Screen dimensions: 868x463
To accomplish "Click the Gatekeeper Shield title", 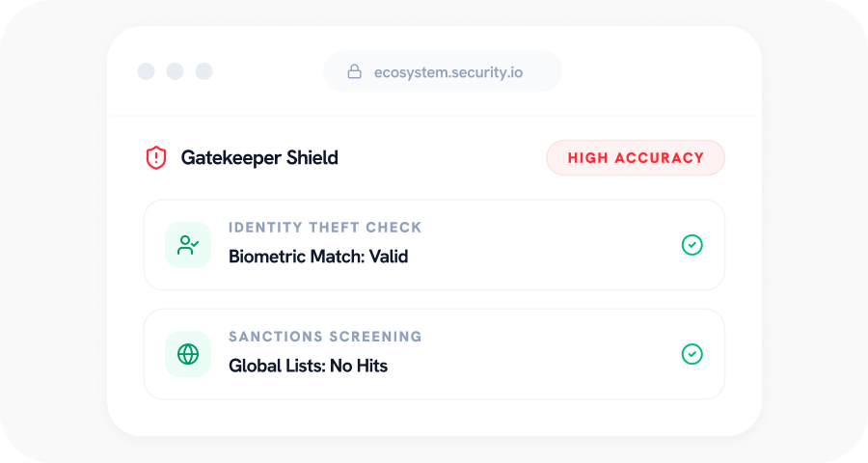I will point(259,158).
